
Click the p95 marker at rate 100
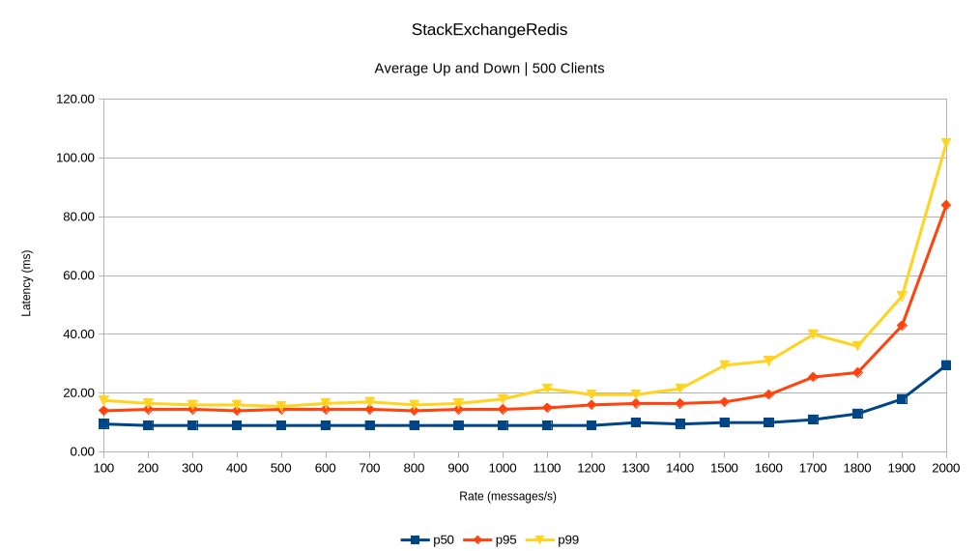103,410
